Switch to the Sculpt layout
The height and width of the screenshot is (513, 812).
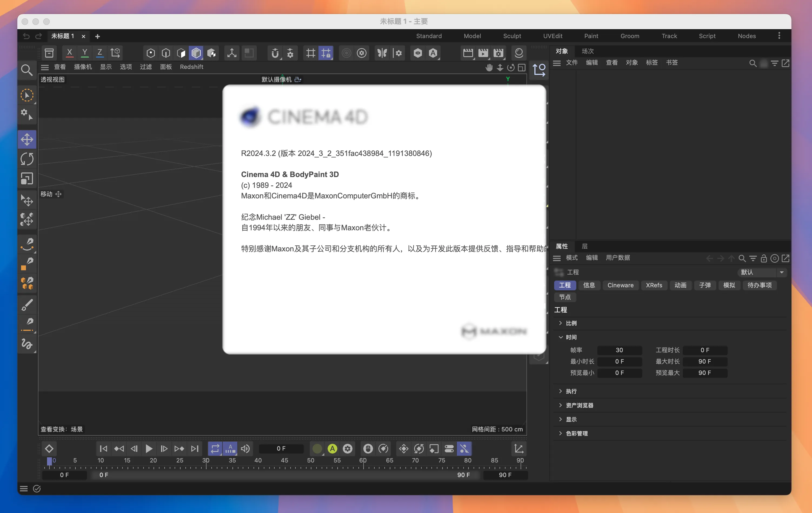512,36
